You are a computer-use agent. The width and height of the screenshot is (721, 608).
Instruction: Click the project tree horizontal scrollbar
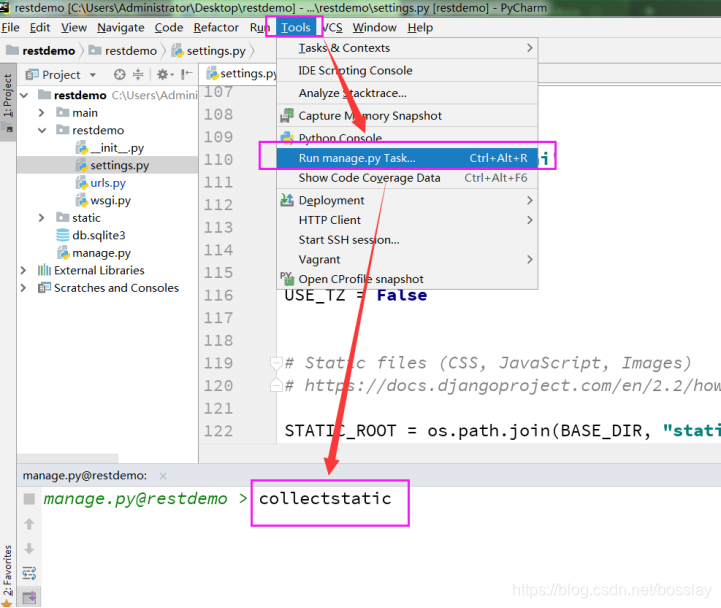click(68, 458)
